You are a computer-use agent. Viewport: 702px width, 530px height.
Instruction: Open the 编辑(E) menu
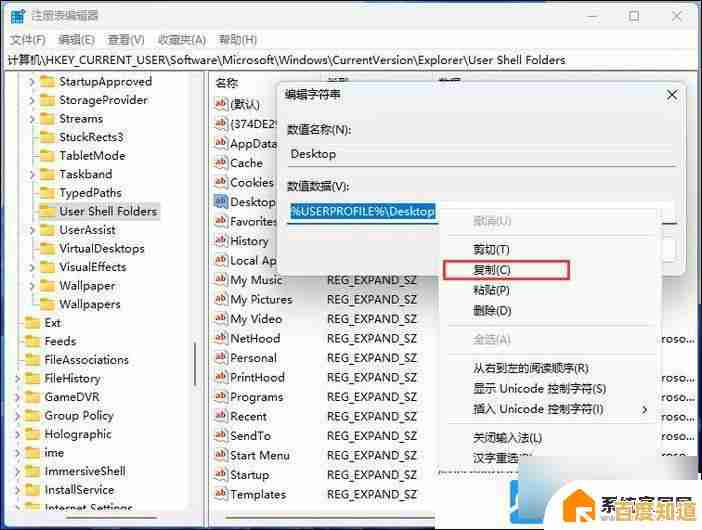pos(76,40)
